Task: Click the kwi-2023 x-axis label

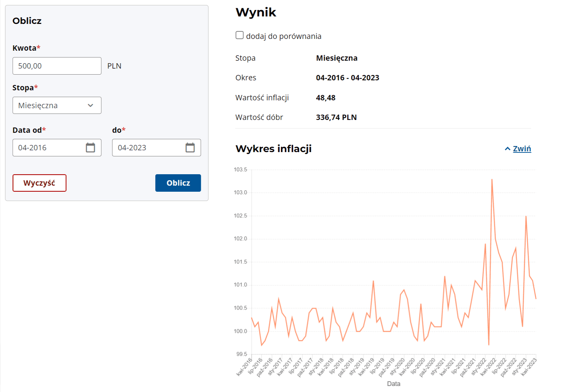Action: (529, 367)
